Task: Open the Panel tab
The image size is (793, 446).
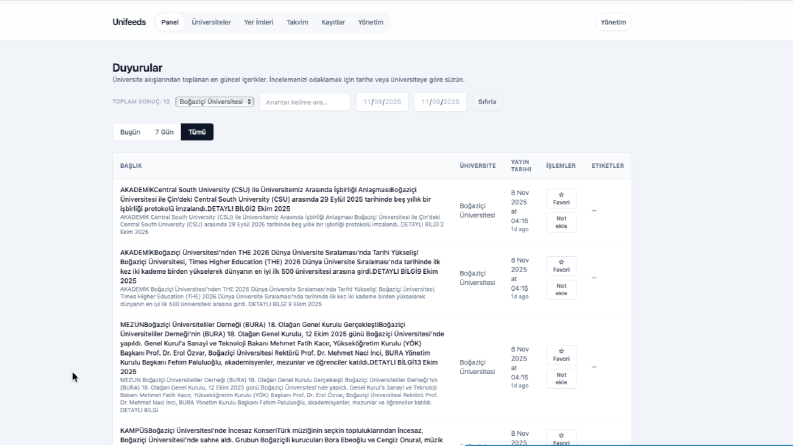Action: click(170, 22)
